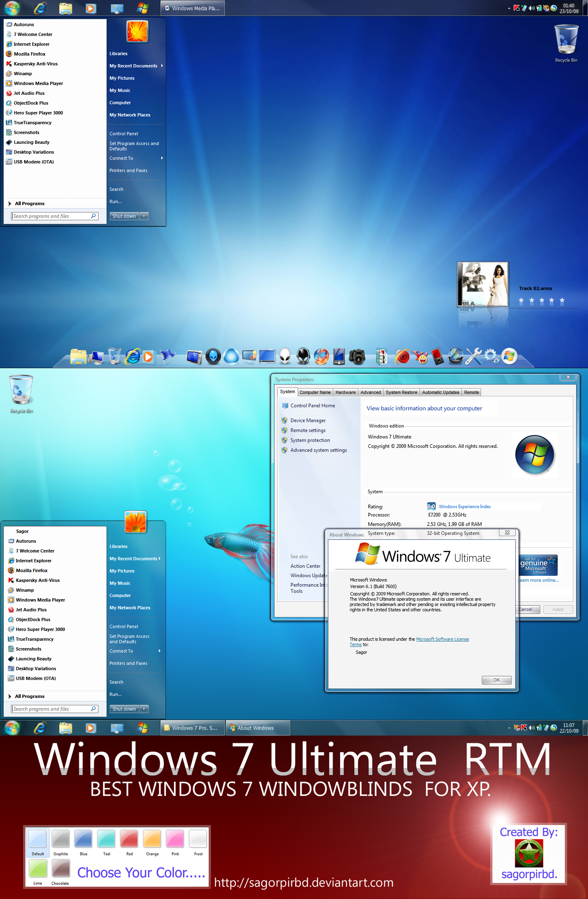This screenshot has width=588, height=899.
Task: Open the Advanced tab in System Properties
Action: coord(370,392)
